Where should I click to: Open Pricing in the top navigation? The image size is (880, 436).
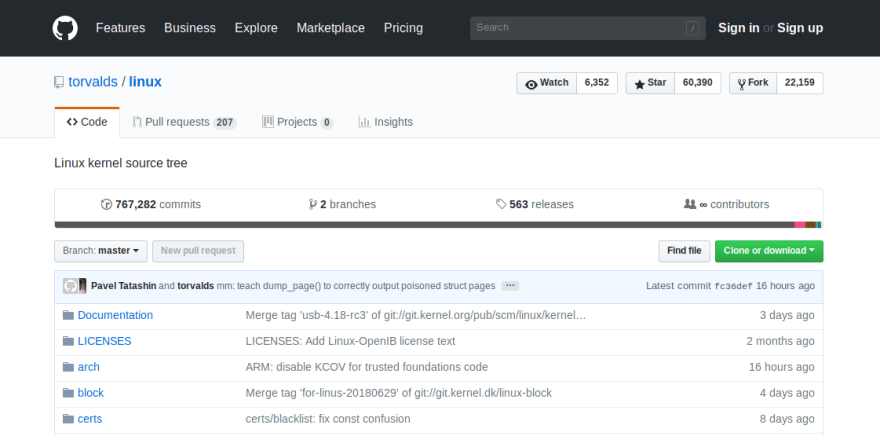coord(403,28)
